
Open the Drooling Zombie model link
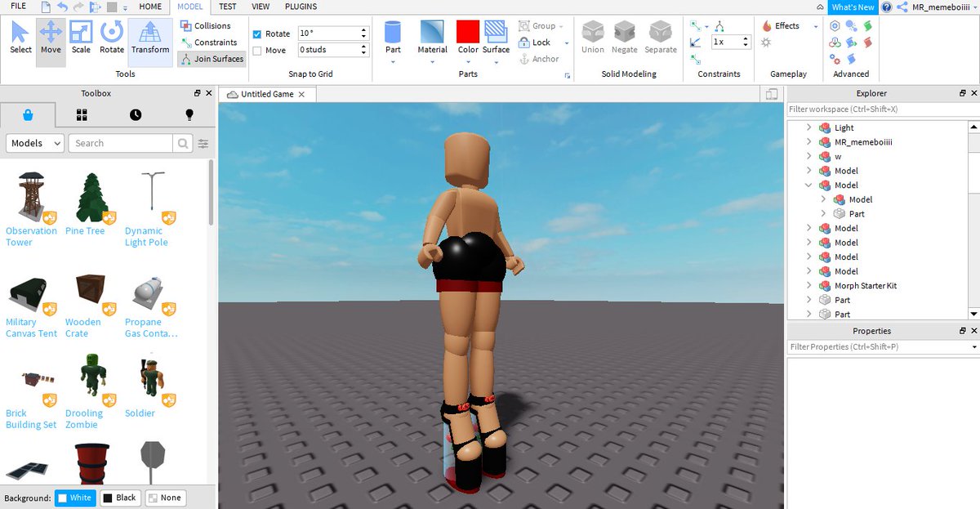84,418
